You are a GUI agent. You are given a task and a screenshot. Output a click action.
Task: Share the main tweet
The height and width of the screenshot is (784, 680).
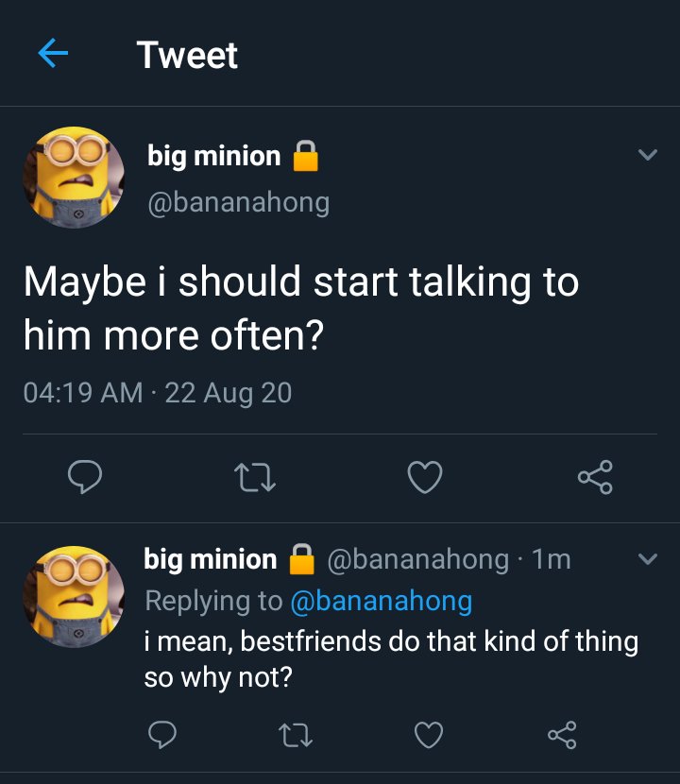point(595,477)
